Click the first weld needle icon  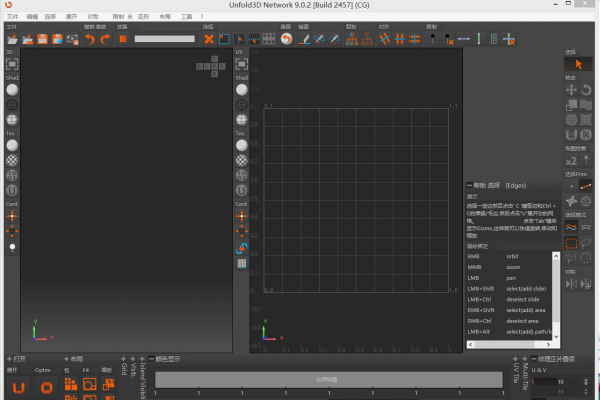(319, 39)
